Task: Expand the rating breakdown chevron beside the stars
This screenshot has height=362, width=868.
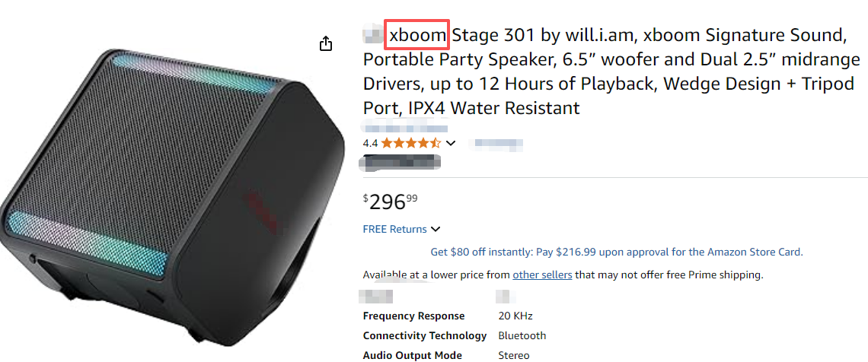Action: pos(451,143)
